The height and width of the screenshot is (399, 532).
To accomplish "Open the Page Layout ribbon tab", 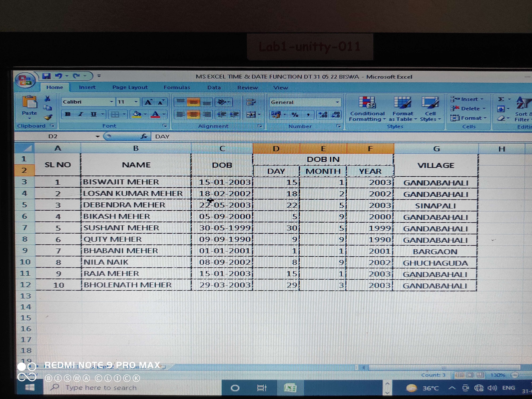I will 130,88.
